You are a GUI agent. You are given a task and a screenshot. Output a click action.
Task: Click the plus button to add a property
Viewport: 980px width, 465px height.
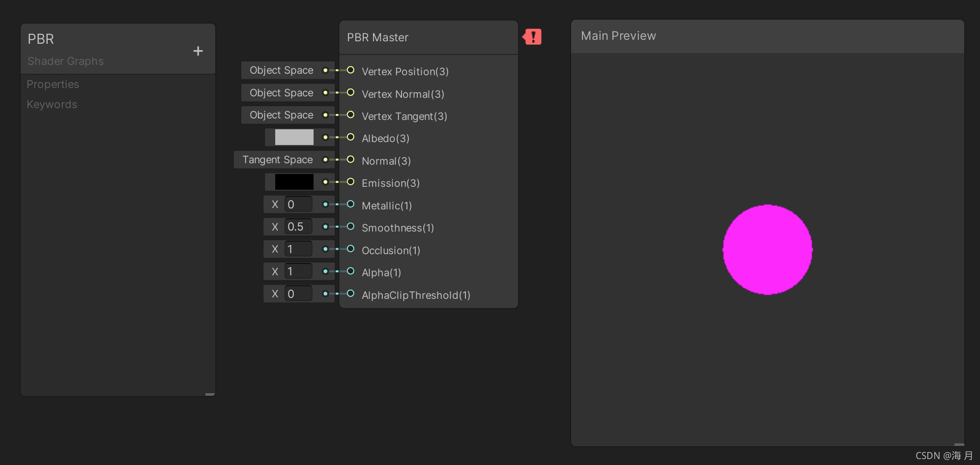click(x=198, y=50)
